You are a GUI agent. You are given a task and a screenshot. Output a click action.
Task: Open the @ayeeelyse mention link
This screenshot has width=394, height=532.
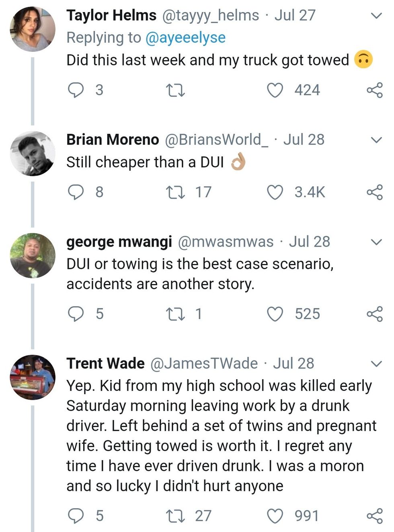[x=185, y=38]
